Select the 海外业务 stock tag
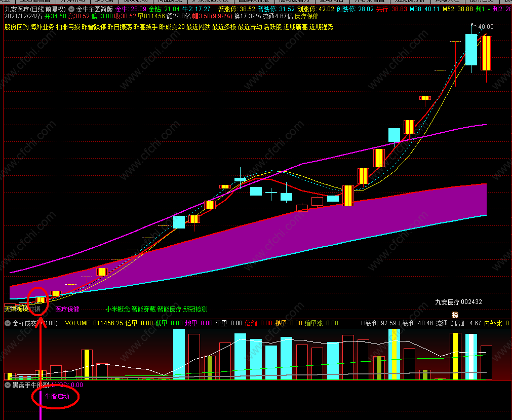512x420 pixels. tap(42, 27)
